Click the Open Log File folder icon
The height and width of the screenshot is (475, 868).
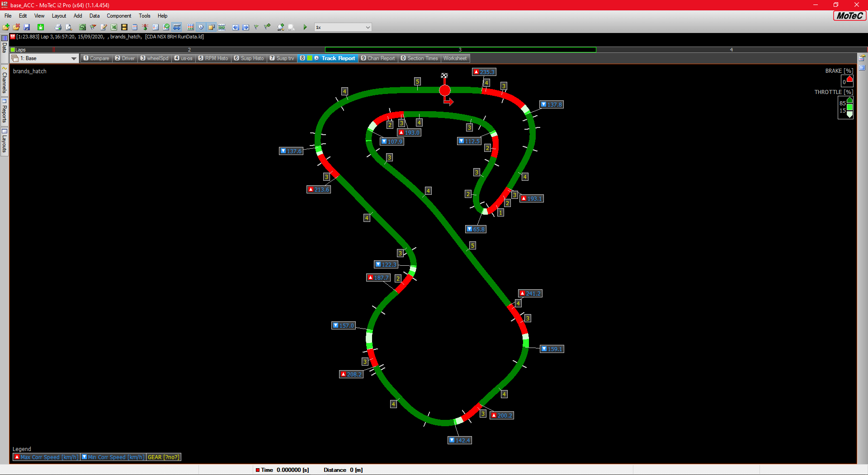coord(6,28)
